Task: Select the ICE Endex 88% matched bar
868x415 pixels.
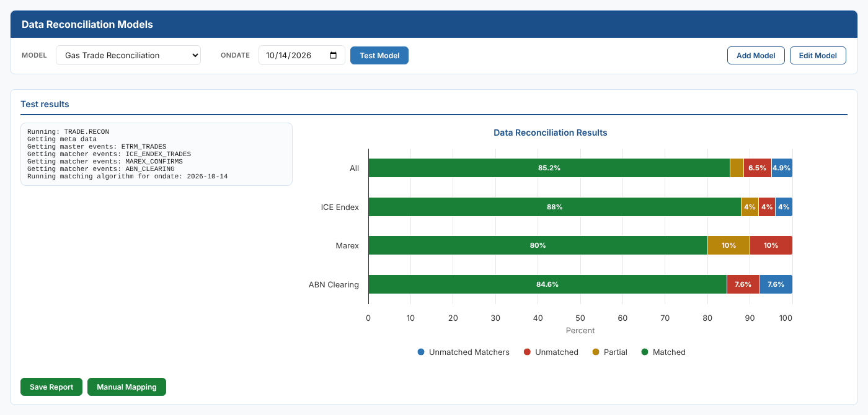Action: pos(555,207)
